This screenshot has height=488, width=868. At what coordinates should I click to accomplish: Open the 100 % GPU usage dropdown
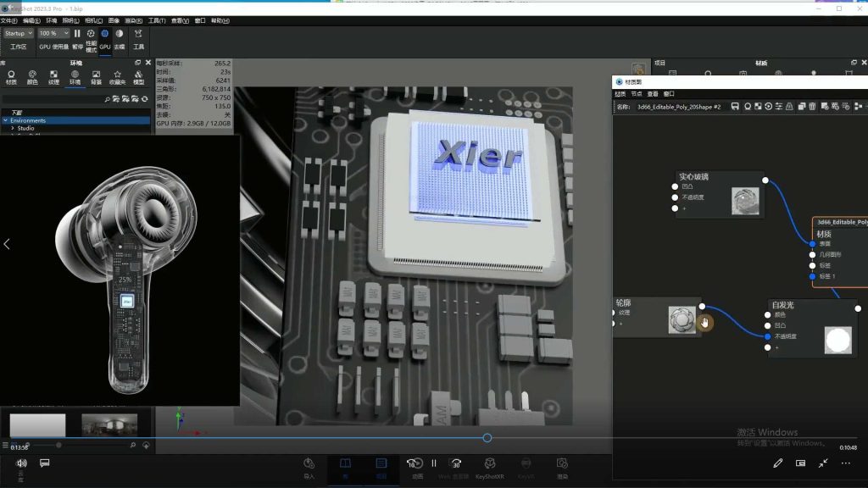click(53, 33)
